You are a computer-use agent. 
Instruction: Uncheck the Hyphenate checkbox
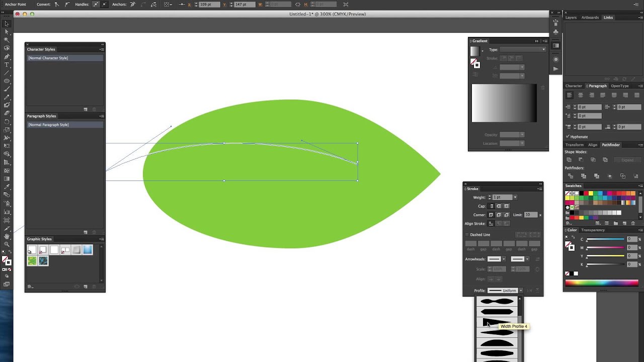568,137
